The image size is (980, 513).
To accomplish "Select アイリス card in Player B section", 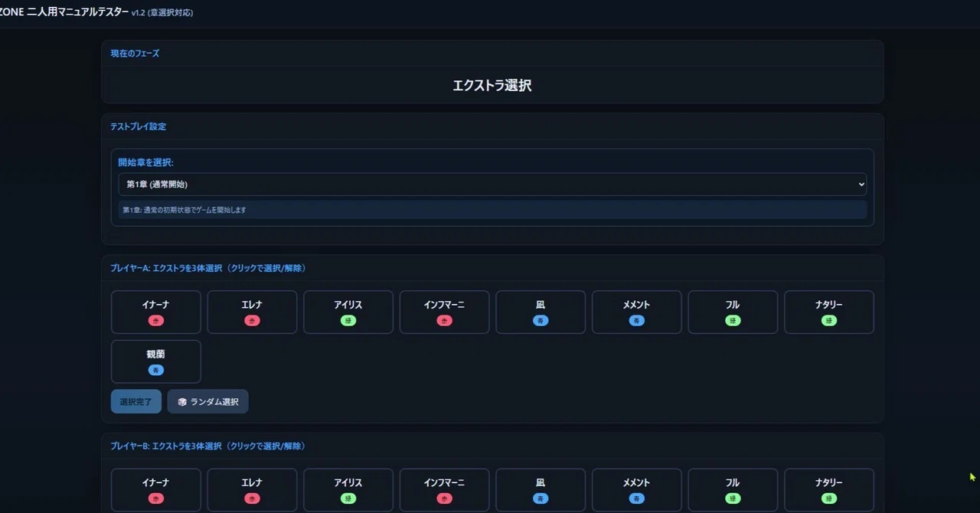I will pos(348,490).
